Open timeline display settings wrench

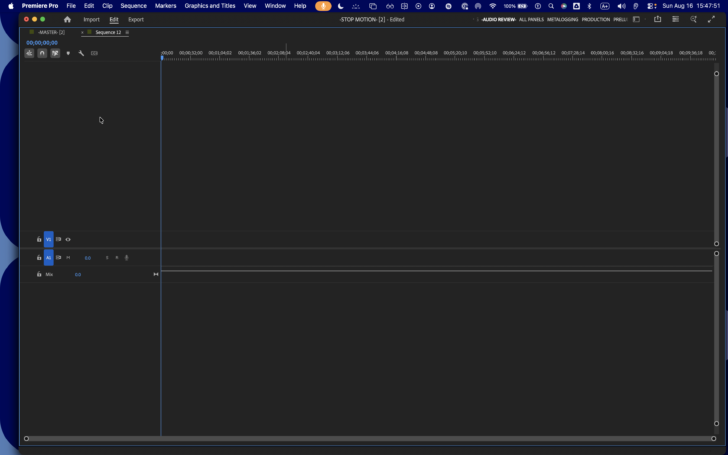tap(81, 53)
